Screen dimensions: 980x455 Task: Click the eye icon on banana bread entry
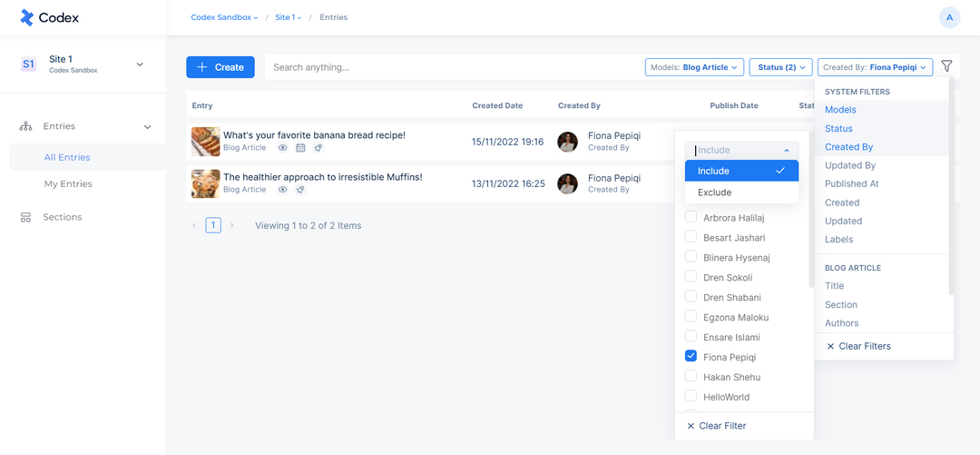point(282,148)
